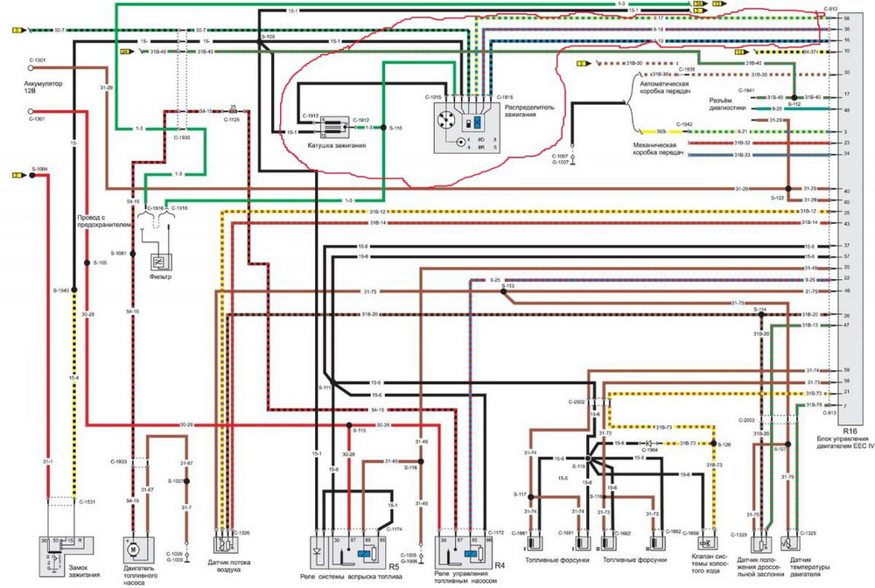Click the C-1941 connector label
Screen dimensions: 875x588
746,90
